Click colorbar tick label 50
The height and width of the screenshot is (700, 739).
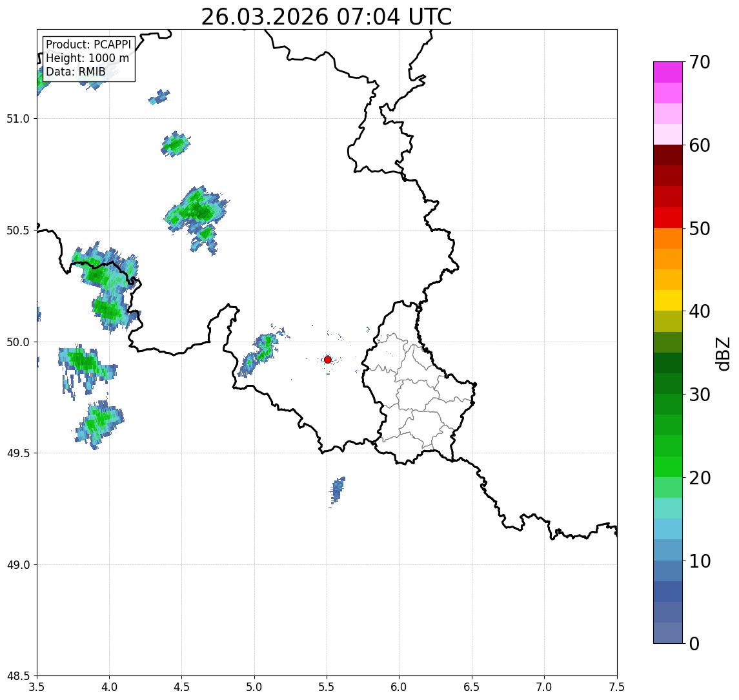[x=700, y=229]
